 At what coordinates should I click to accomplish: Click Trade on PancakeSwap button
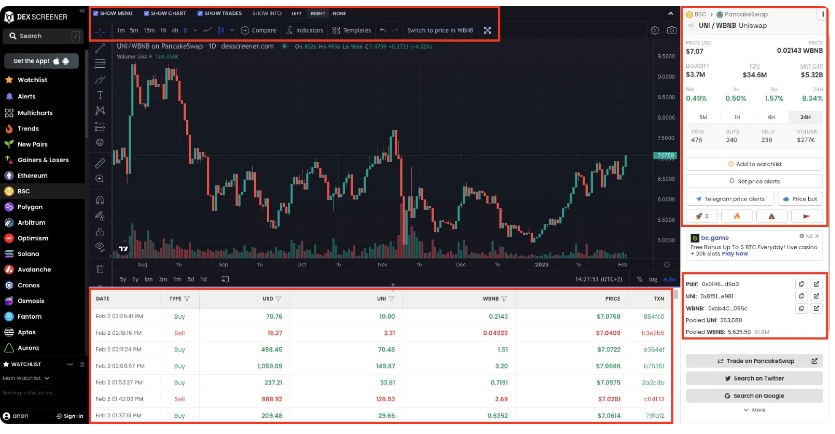pyautogui.click(x=754, y=361)
